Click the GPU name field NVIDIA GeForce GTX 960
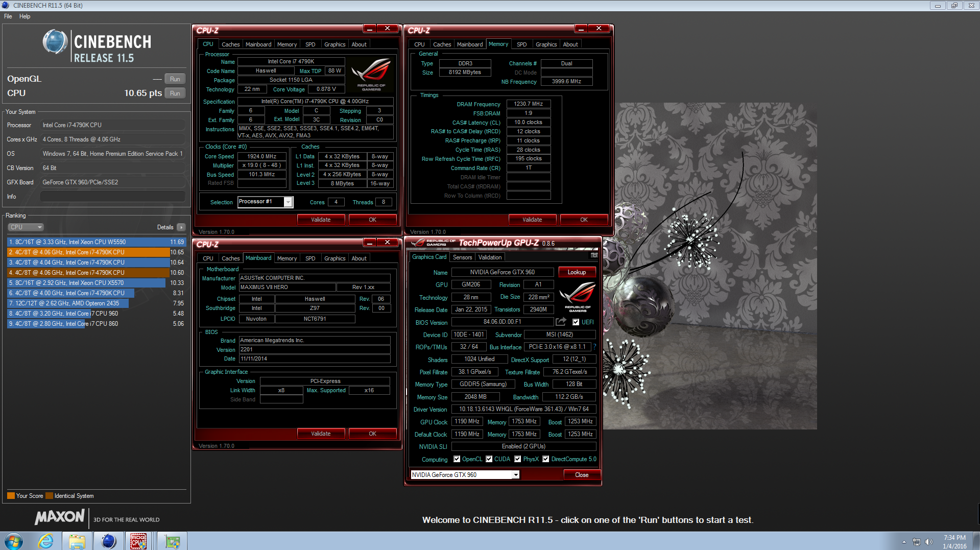Viewport: 980px width, 550px height. tap(503, 272)
